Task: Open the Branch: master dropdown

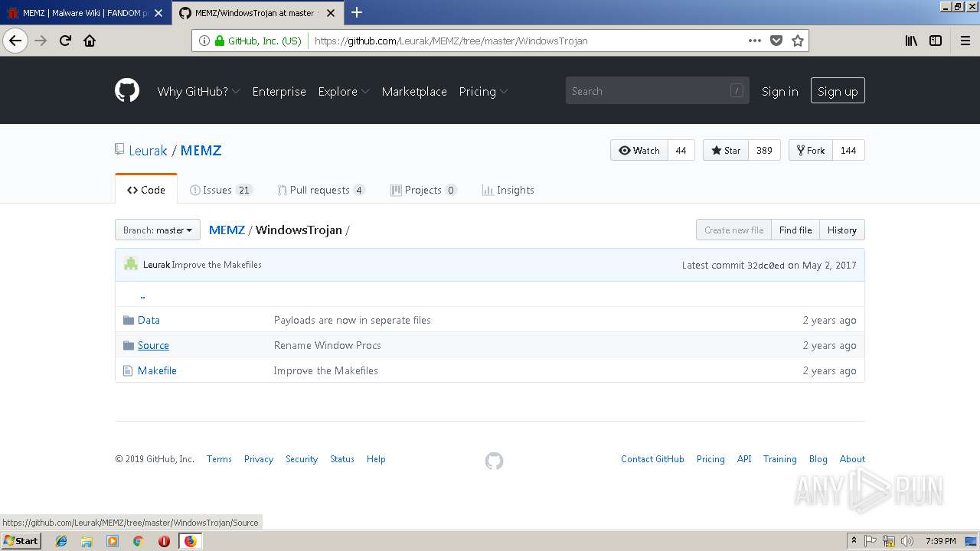Action: (x=158, y=230)
